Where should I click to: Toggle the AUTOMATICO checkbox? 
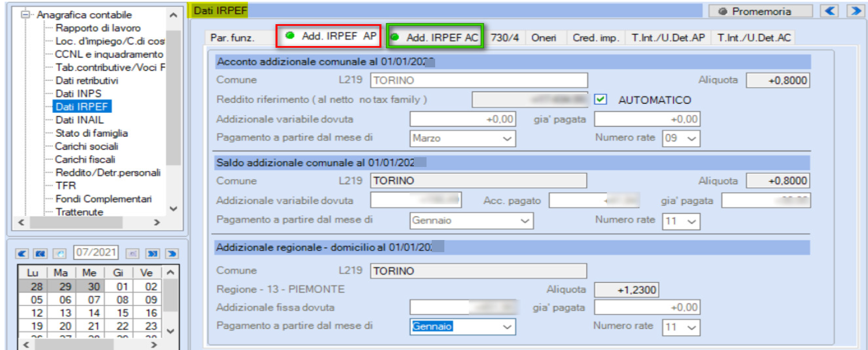pos(601,100)
